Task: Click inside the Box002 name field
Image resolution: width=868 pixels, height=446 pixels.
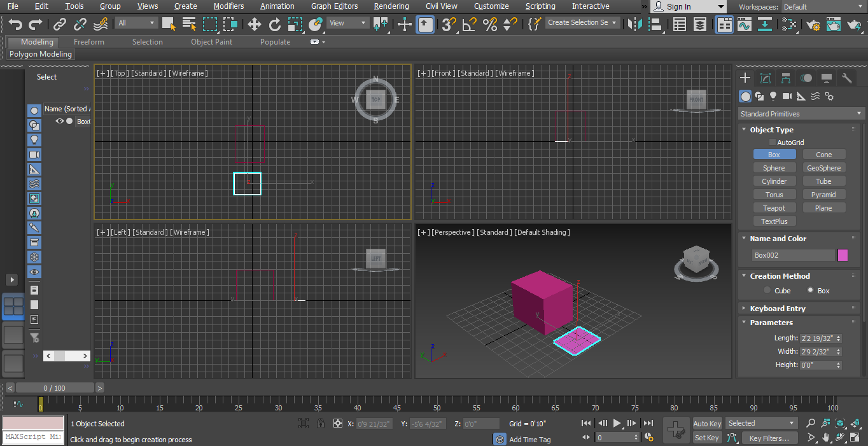Action: click(x=792, y=254)
